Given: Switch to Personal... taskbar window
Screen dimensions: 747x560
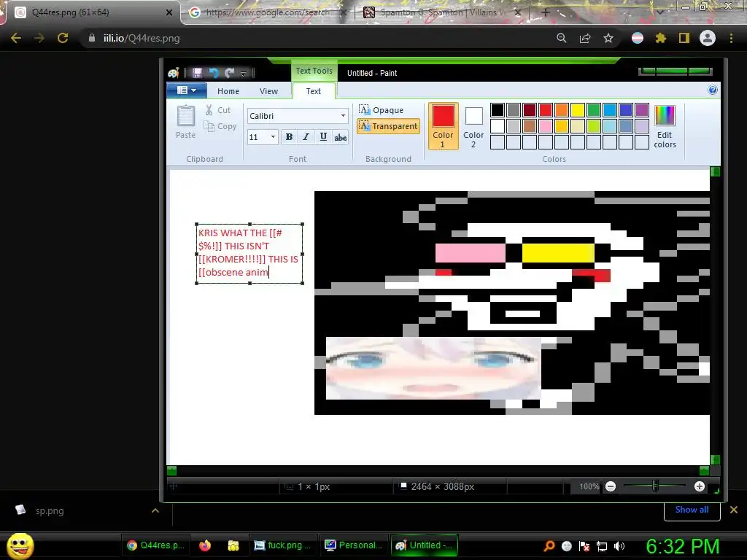Looking at the screenshot, I should tap(354, 545).
